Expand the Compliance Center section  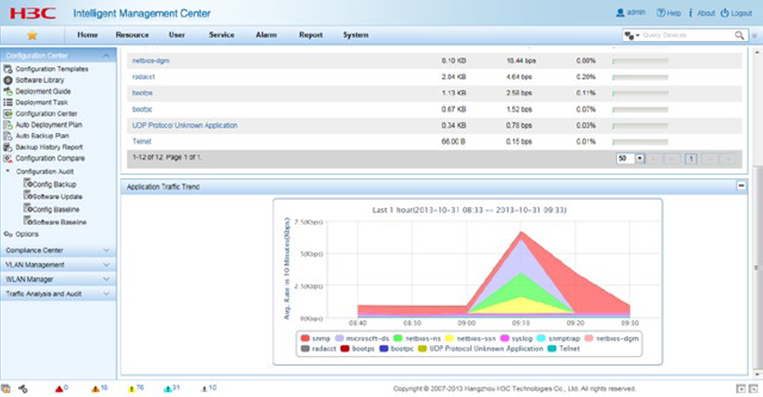pyautogui.click(x=58, y=250)
